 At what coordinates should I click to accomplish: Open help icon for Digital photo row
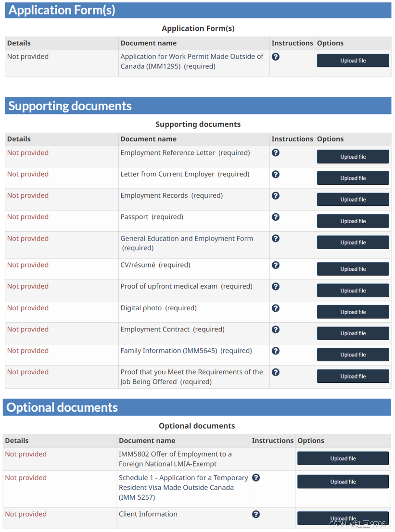[x=276, y=308]
